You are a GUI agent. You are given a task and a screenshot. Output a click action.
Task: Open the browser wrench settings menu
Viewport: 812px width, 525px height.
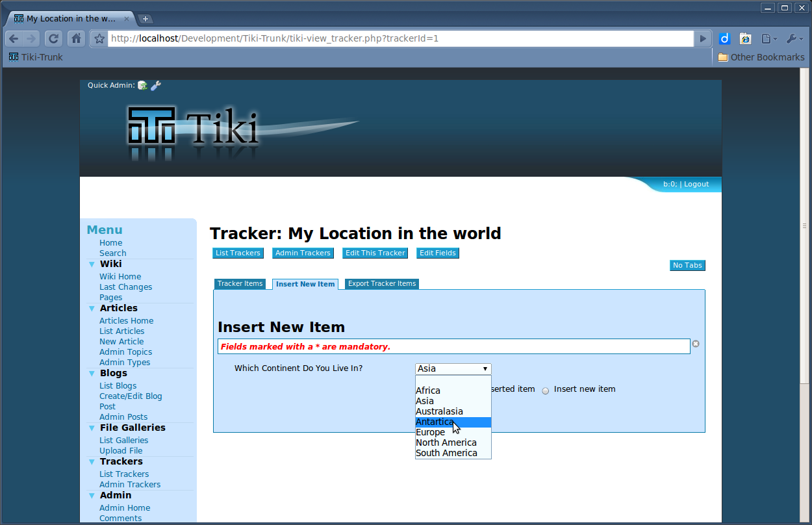(794, 39)
